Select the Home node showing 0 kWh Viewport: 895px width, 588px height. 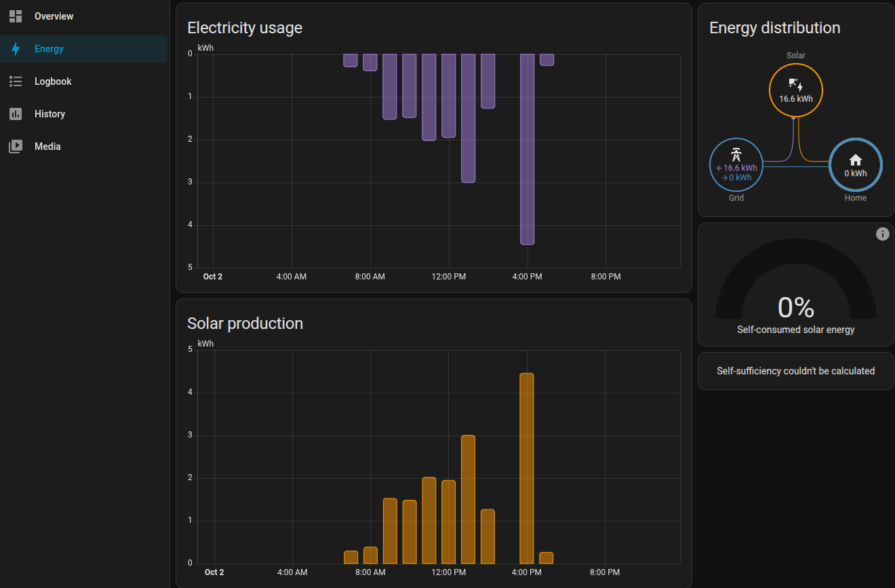coord(855,165)
